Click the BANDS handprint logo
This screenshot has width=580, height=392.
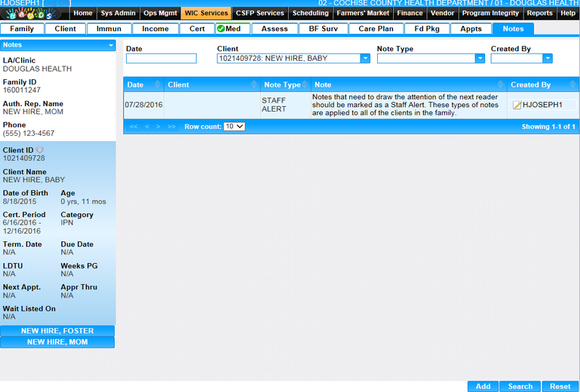(x=34, y=14)
